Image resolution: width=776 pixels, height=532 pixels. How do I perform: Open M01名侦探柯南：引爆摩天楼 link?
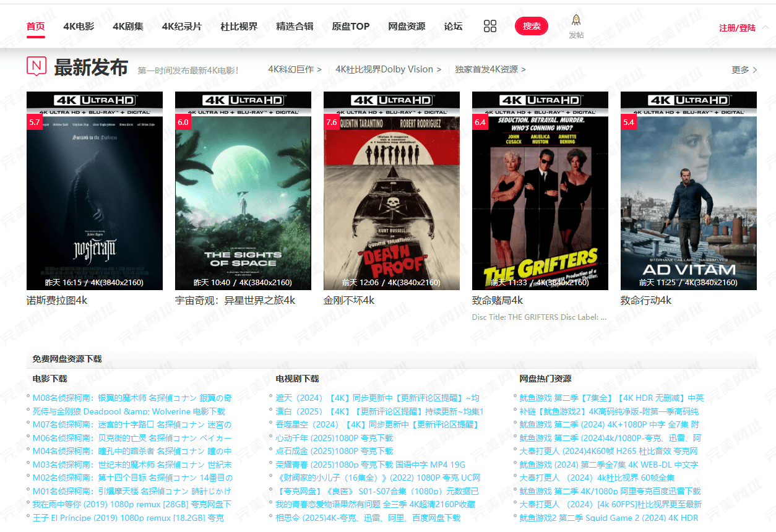coord(132,491)
